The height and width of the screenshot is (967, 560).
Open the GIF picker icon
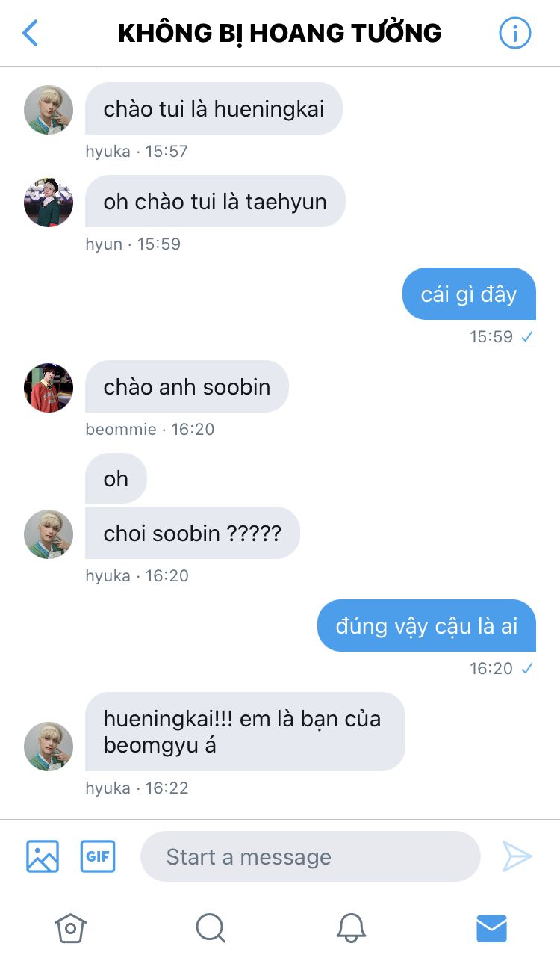click(98, 856)
